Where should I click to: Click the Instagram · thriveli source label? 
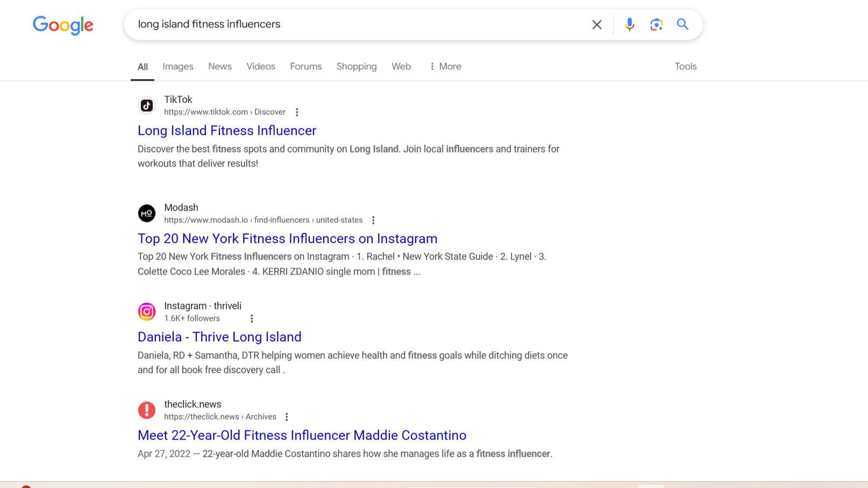tap(203, 306)
